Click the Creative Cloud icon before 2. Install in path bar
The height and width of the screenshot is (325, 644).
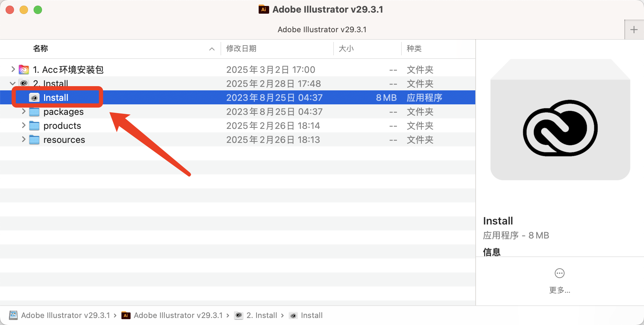pos(239,316)
